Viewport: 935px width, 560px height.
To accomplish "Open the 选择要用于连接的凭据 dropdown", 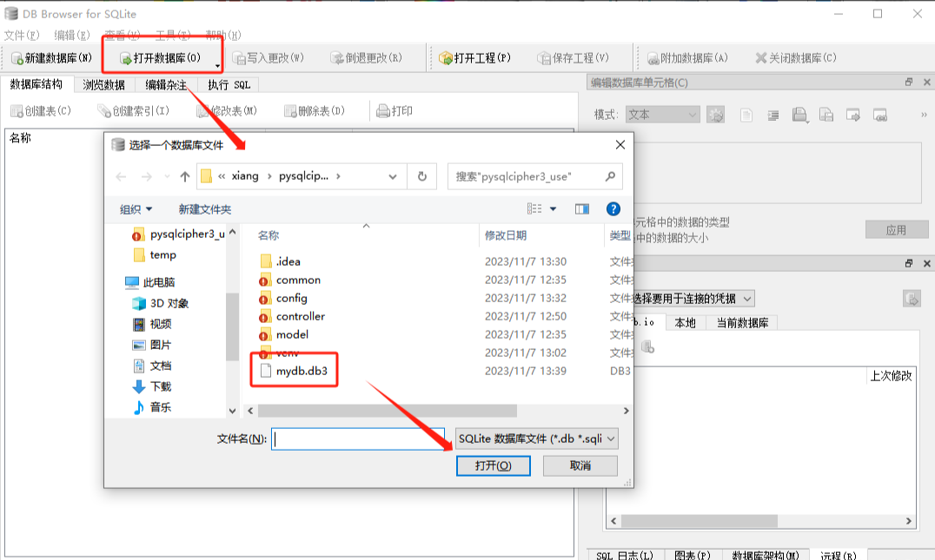I will coord(693,299).
